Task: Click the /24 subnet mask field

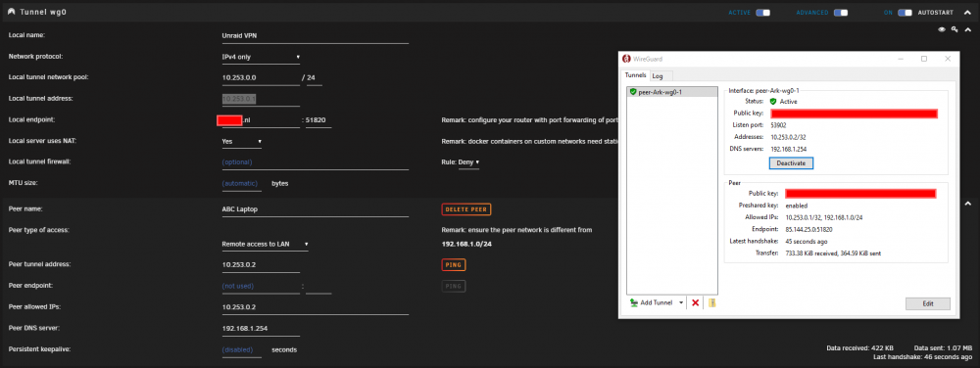Action: [315, 78]
